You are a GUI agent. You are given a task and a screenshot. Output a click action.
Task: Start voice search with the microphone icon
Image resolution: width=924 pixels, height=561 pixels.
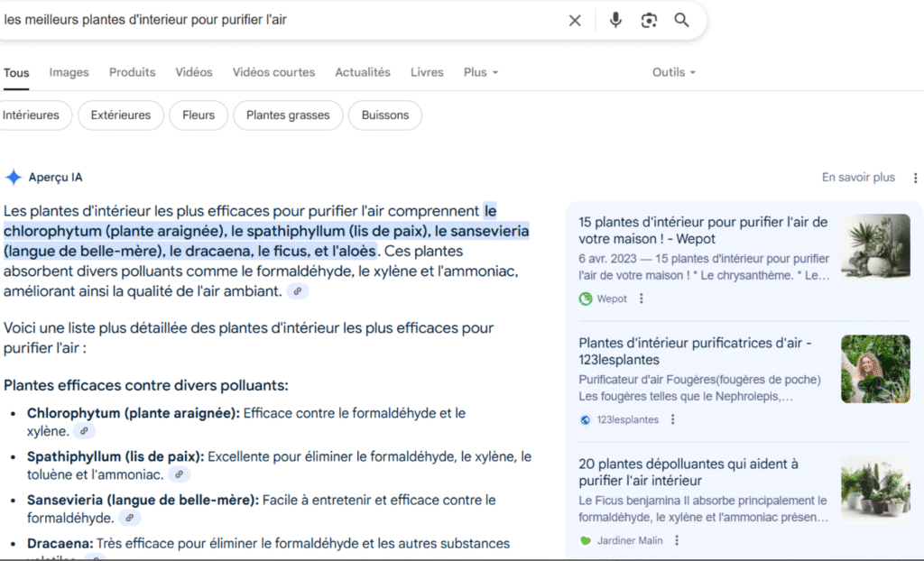coord(615,20)
